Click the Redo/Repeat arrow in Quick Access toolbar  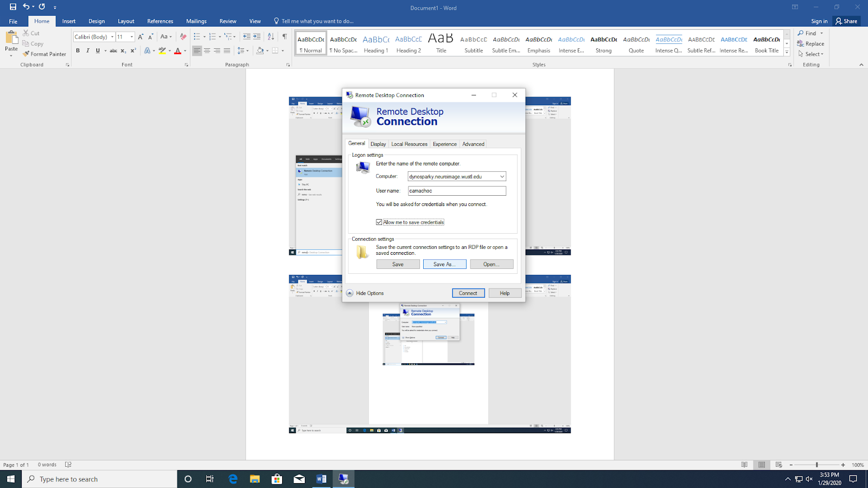tap(42, 7)
